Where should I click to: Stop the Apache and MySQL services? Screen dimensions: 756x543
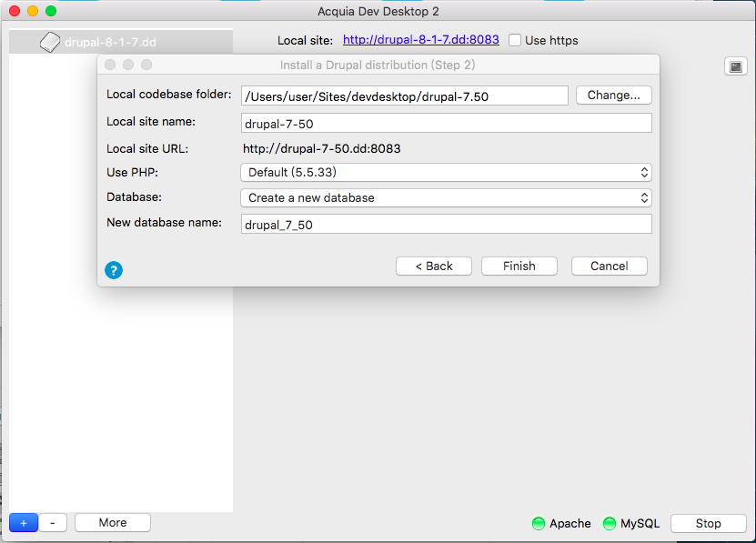709,523
